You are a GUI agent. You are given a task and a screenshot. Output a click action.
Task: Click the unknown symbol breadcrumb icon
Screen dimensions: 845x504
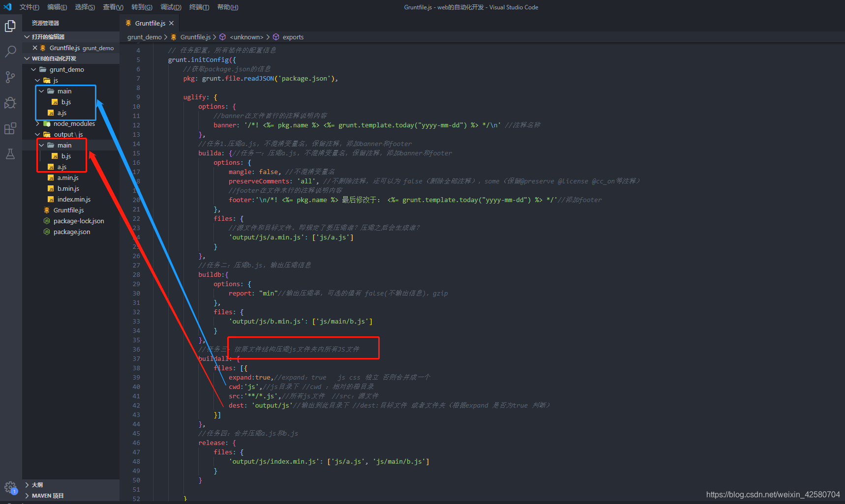pos(222,37)
